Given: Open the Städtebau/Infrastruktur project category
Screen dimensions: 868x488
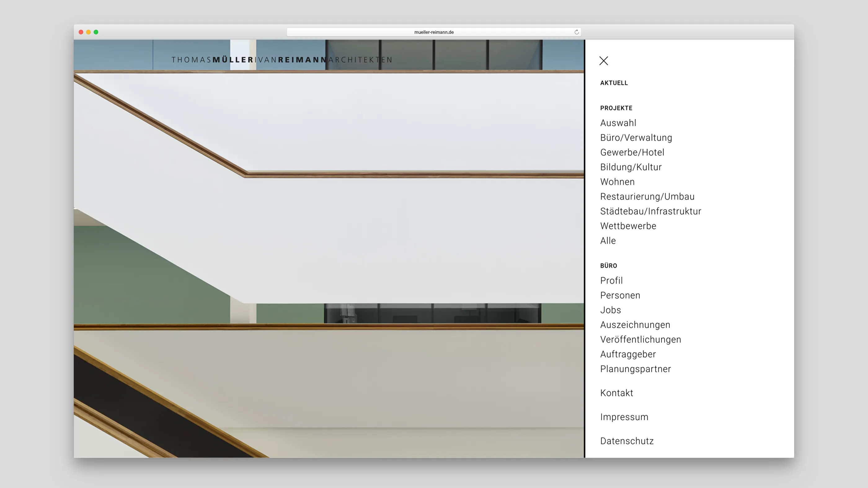Looking at the screenshot, I should (651, 211).
